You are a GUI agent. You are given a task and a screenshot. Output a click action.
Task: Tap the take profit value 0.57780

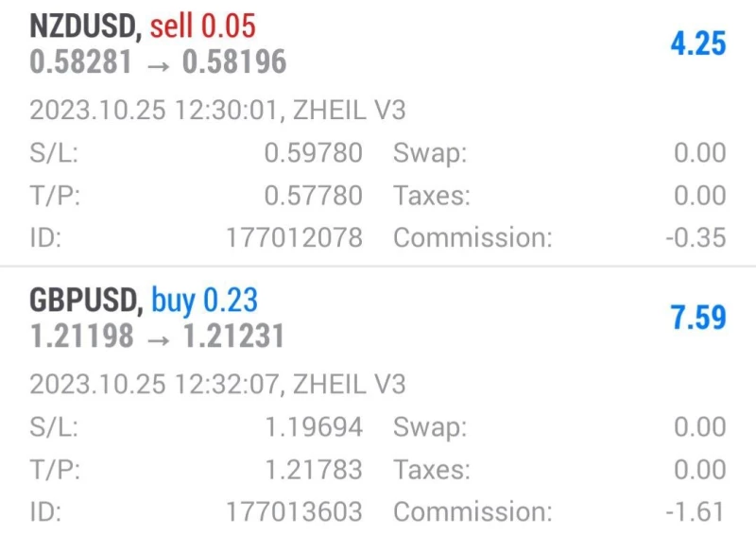(313, 196)
